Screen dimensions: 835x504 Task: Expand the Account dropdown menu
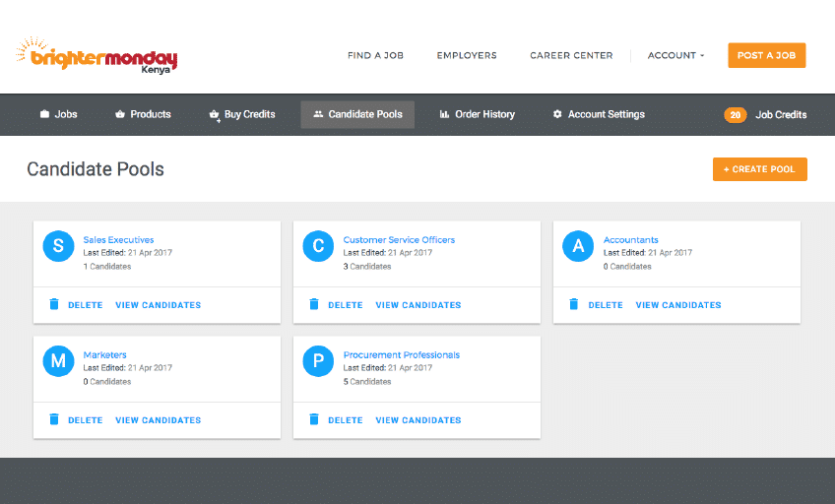pyautogui.click(x=675, y=56)
